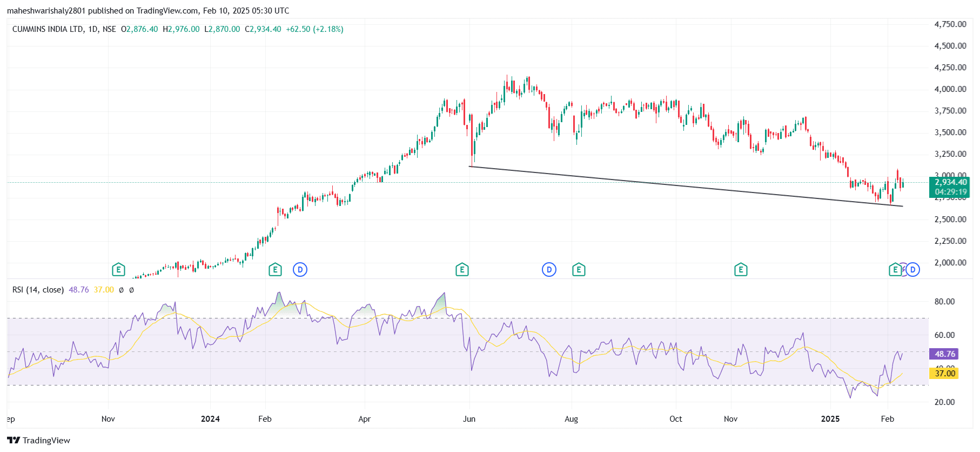Select the yellow 37.00 RSI axis badge
This screenshot has width=980, height=452.
(x=944, y=373)
